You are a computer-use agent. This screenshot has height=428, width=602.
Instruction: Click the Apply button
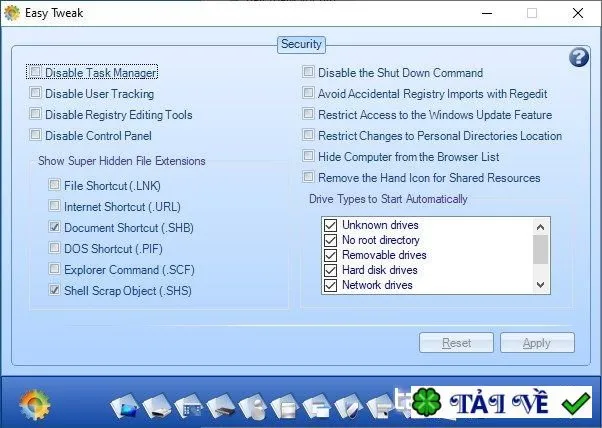[537, 342]
